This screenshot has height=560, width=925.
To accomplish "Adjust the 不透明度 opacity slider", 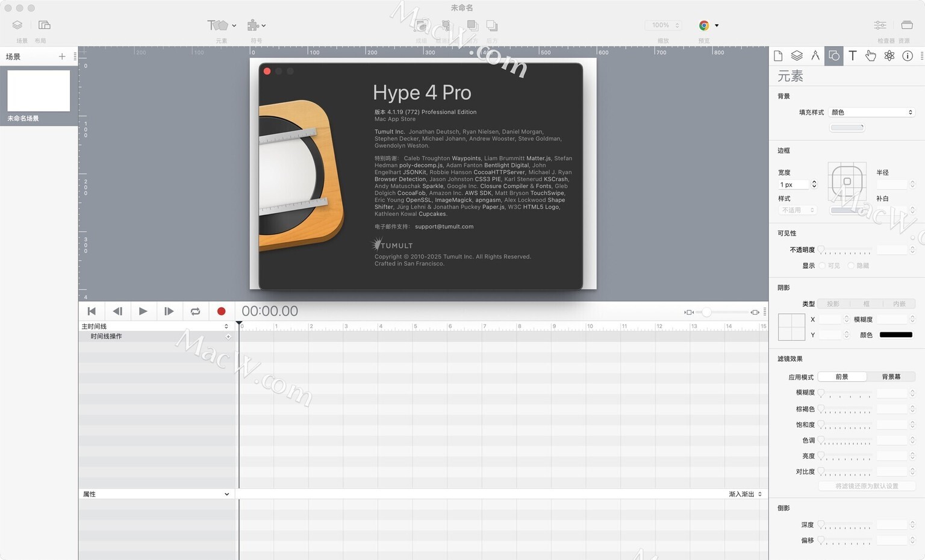I will point(845,250).
